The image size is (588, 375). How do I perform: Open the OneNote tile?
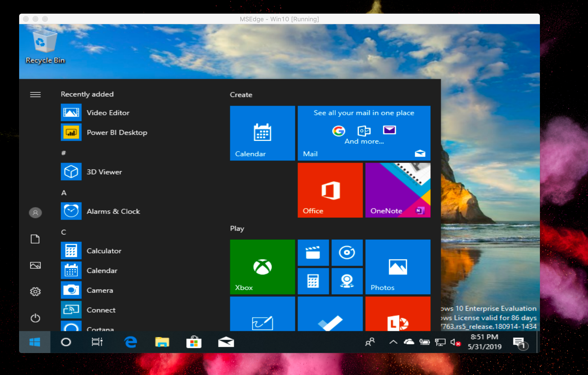pyautogui.click(x=398, y=190)
